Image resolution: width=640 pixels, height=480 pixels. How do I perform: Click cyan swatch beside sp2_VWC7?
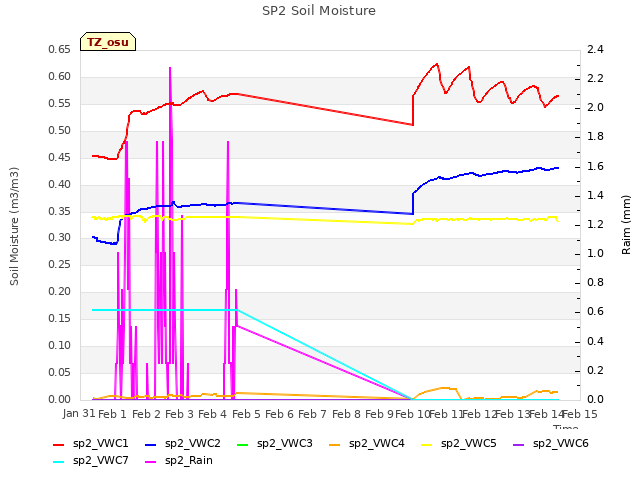click(x=59, y=462)
